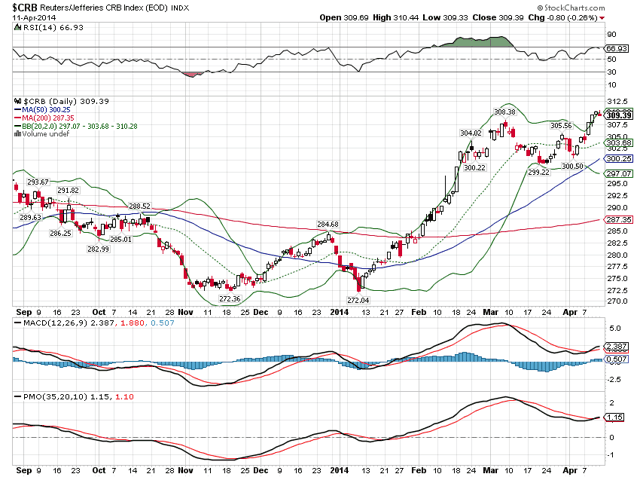
Task: Click the 1.15 tag on the PMO axis
Action: click(x=615, y=417)
